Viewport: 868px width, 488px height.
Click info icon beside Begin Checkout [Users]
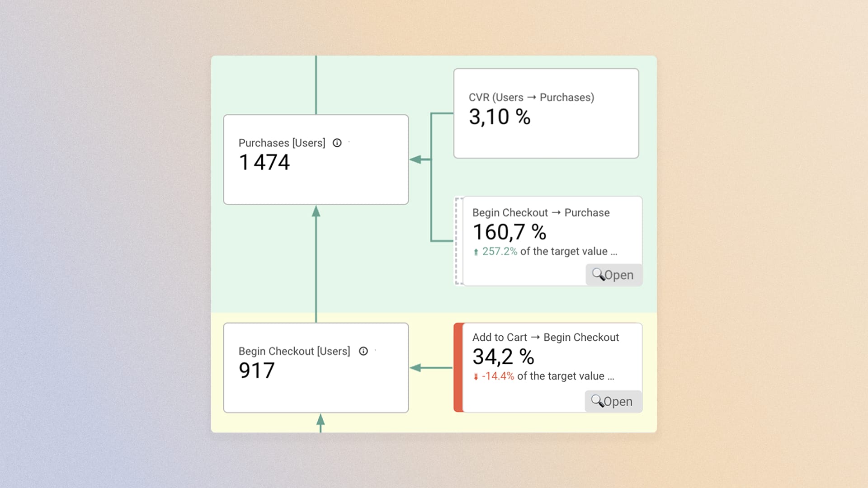click(363, 351)
